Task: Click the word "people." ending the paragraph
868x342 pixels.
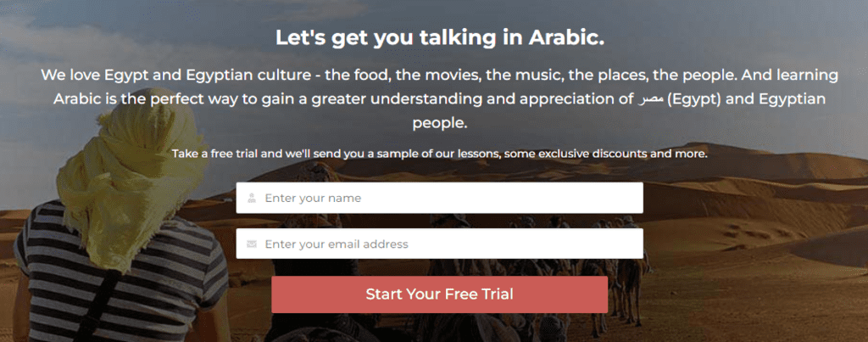Action: [439, 123]
